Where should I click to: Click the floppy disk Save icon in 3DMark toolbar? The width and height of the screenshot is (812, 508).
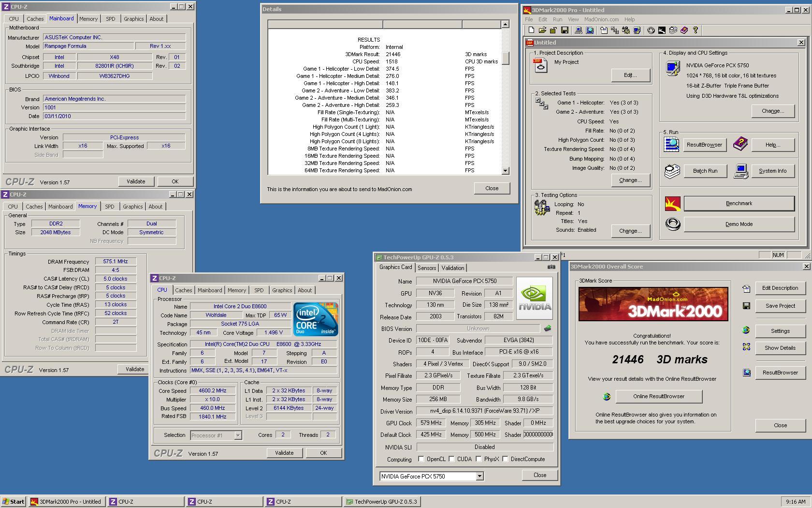[565, 30]
